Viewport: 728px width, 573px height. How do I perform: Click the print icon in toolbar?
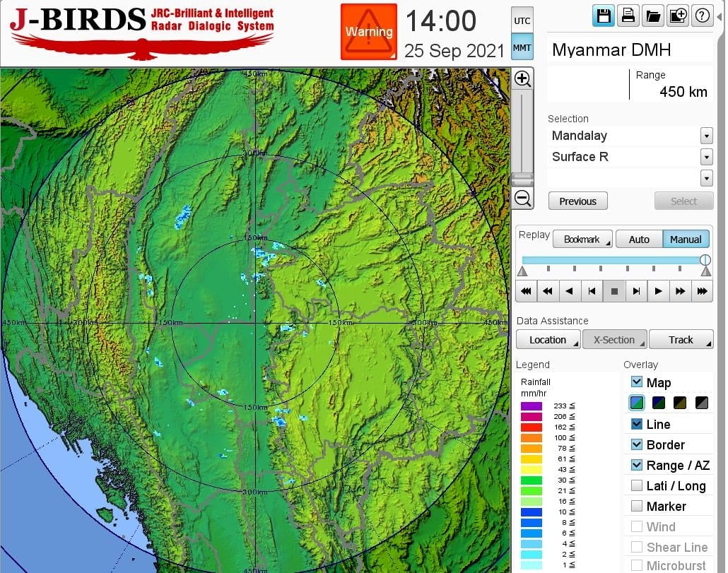pos(628,16)
